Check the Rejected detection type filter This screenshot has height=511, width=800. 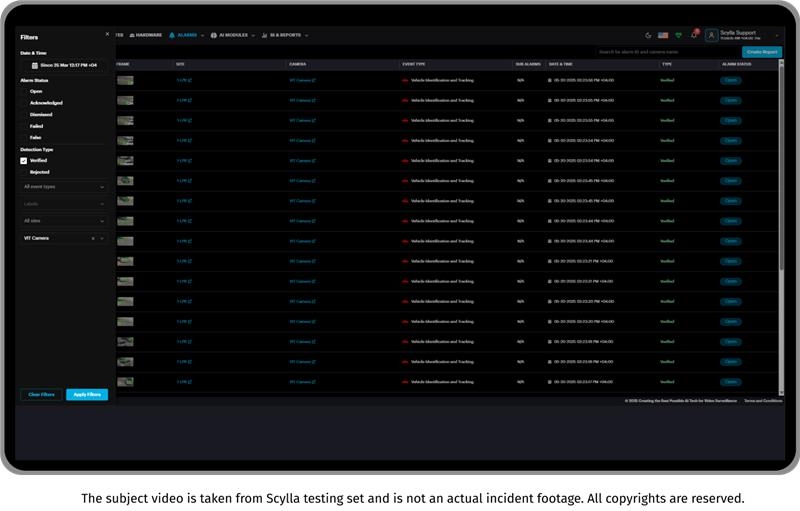[x=23, y=172]
